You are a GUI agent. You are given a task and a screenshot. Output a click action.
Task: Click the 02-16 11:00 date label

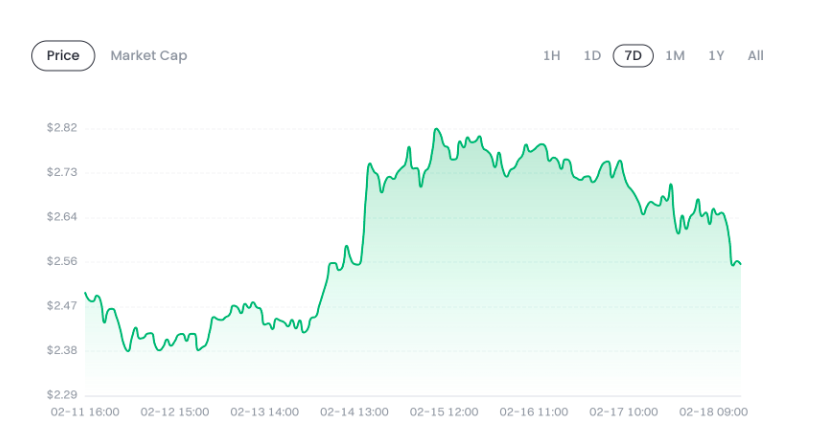pos(534,412)
